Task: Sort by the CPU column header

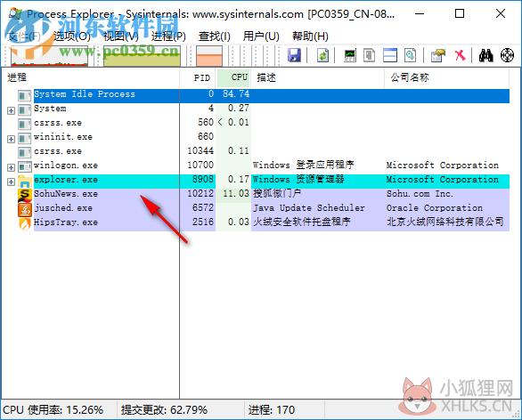Action: click(233, 77)
